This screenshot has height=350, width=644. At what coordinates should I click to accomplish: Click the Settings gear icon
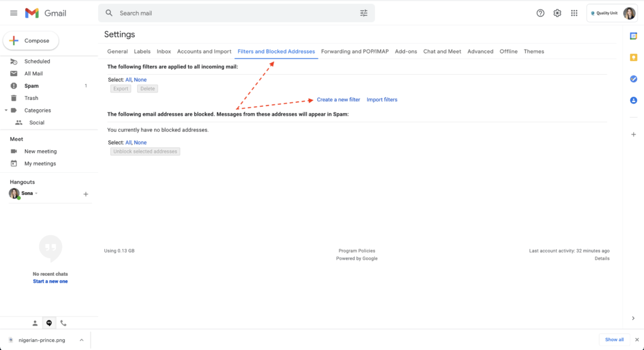[x=557, y=13]
